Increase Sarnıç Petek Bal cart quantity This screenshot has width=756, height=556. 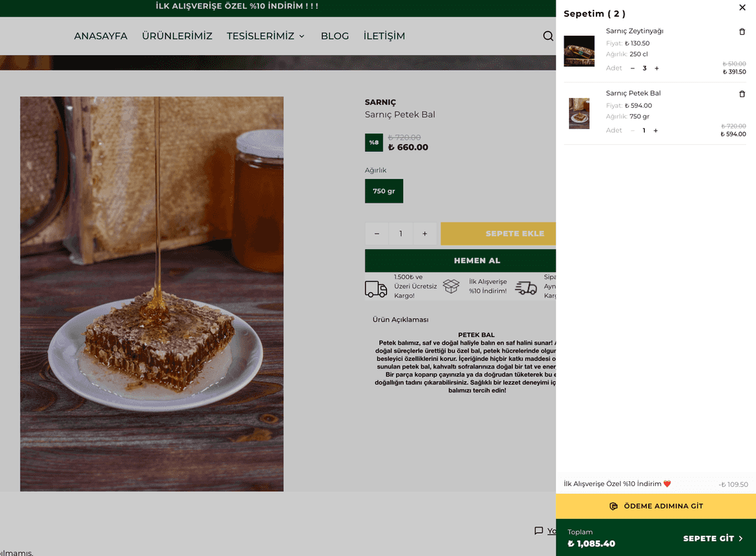[656, 131]
